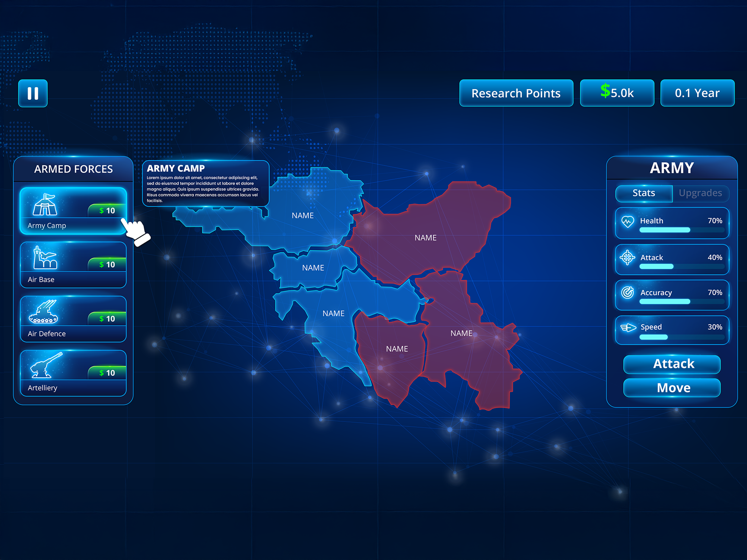
Task: Click the Speed 30% value
Action: [715, 327]
